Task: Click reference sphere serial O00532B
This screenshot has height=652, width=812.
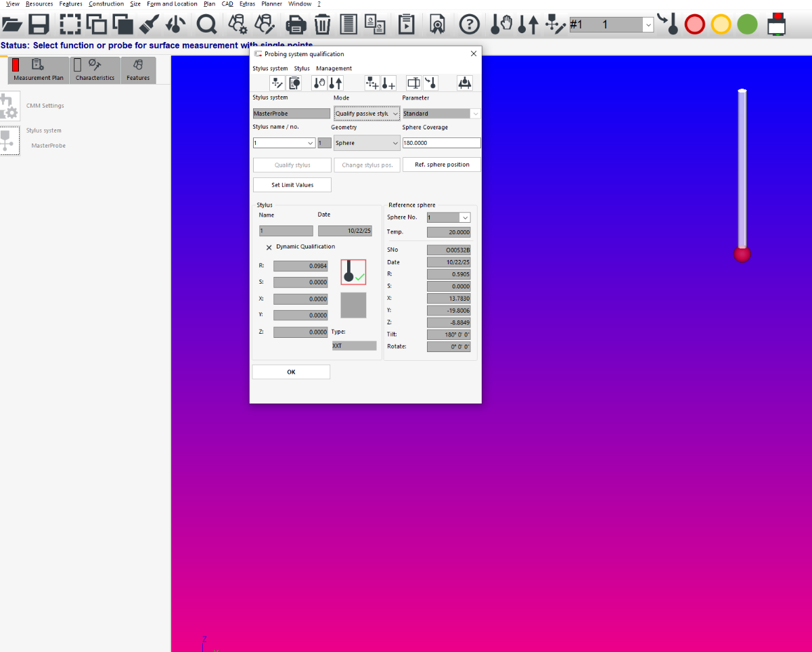Action: click(449, 250)
